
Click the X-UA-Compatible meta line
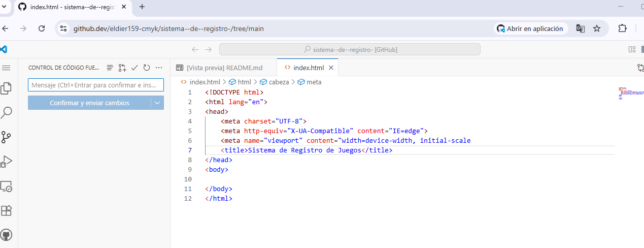324,131
